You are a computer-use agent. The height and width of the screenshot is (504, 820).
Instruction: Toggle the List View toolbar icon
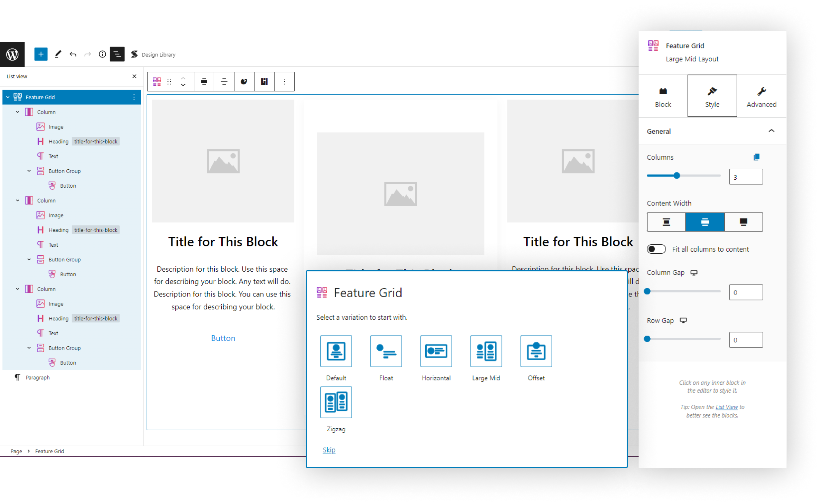pos(117,54)
